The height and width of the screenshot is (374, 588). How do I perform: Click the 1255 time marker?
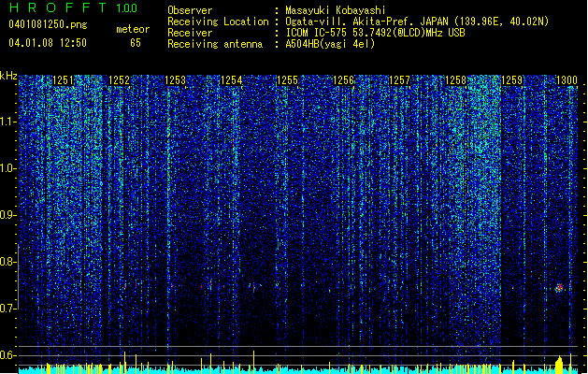(287, 80)
